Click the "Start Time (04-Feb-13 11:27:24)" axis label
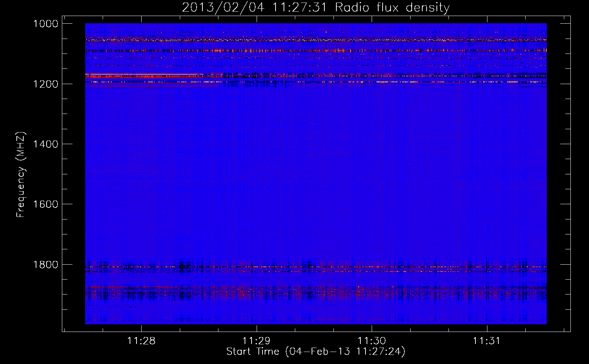The width and height of the screenshot is (589, 364). [316, 352]
